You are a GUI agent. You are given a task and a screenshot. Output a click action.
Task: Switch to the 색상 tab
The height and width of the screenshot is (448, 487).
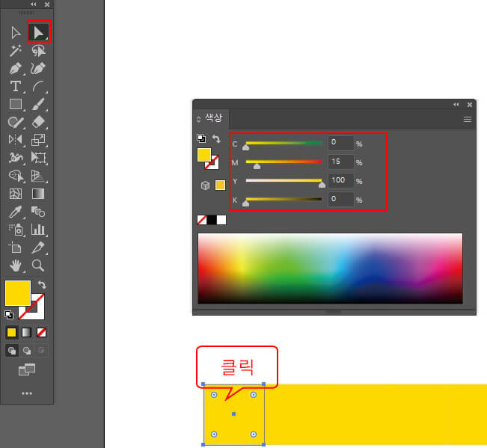[x=213, y=118]
